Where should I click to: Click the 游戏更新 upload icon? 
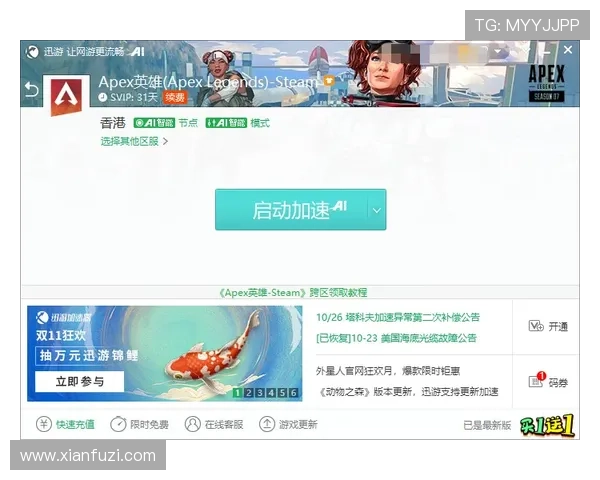coord(267,424)
